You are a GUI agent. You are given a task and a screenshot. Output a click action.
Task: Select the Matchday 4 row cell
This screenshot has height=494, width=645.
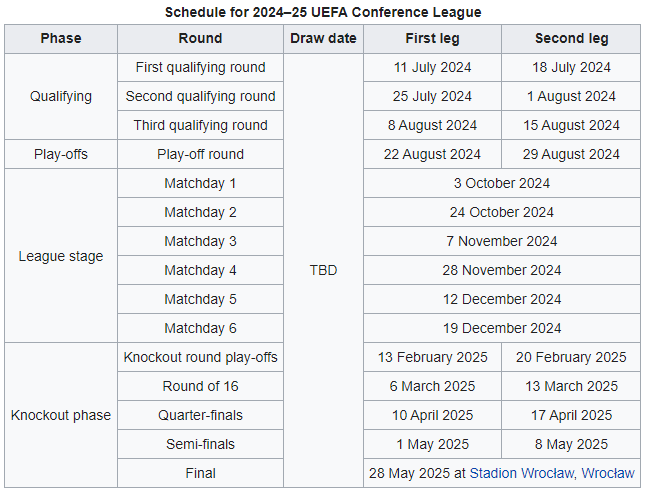(201, 270)
